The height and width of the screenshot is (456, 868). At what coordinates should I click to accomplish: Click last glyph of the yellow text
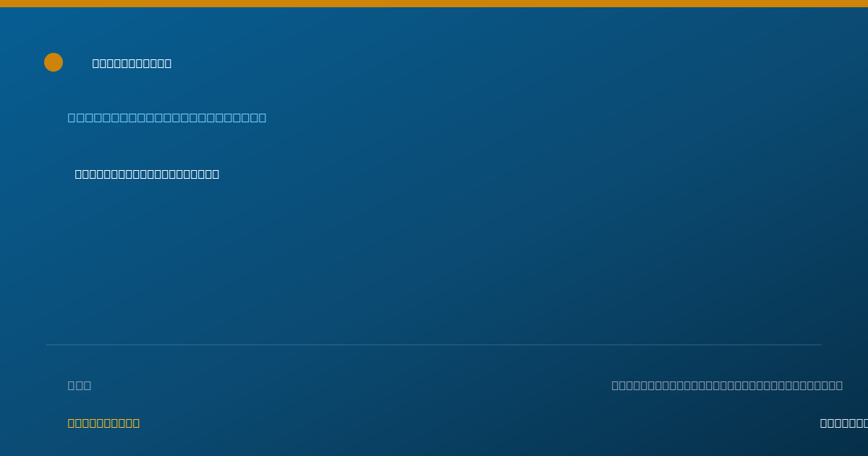pyautogui.click(x=135, y=423)
